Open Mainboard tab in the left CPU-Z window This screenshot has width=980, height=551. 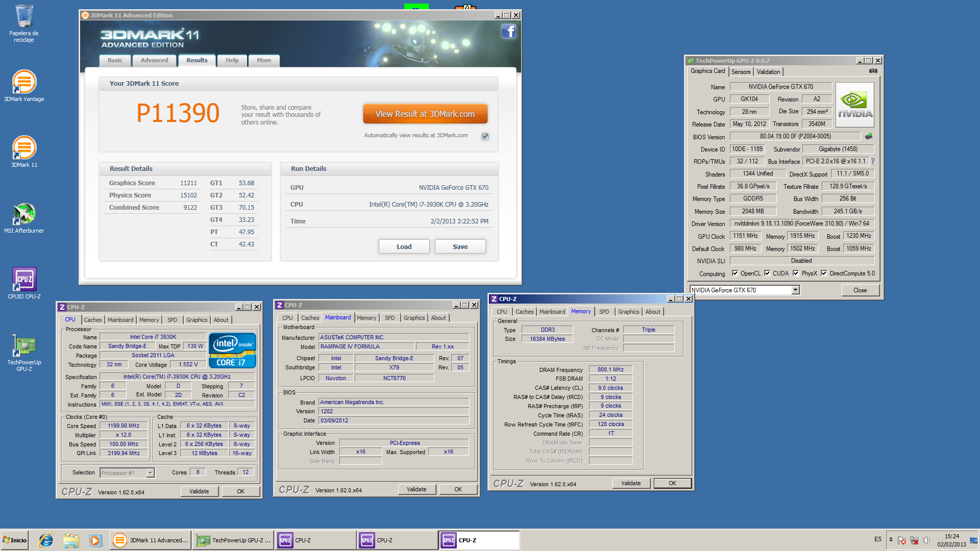point(120,320)
